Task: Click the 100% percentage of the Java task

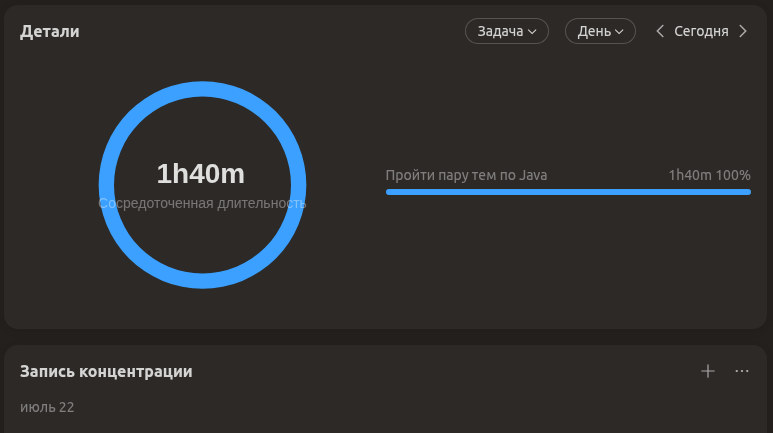Action: (733, 175)
